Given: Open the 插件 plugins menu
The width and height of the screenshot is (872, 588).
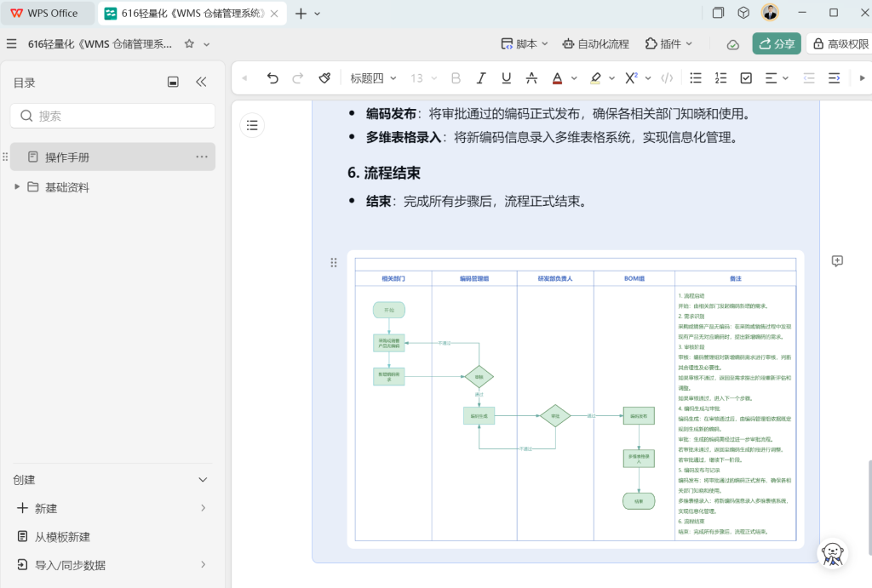Looking at the screenshot, I should tap(668, 44).
